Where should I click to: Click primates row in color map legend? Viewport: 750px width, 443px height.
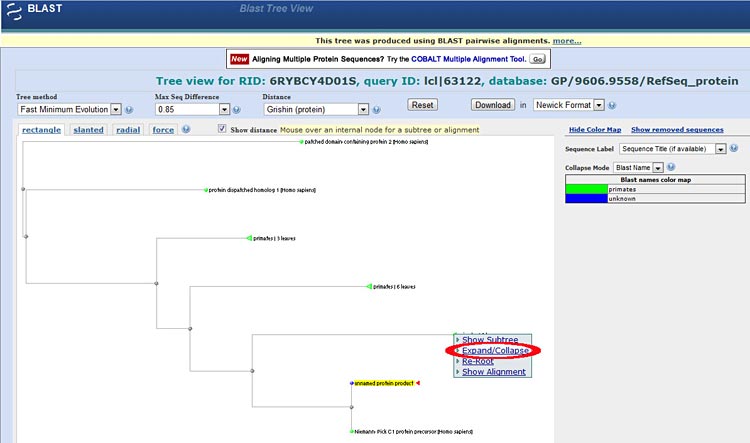(x=655, y=189)
